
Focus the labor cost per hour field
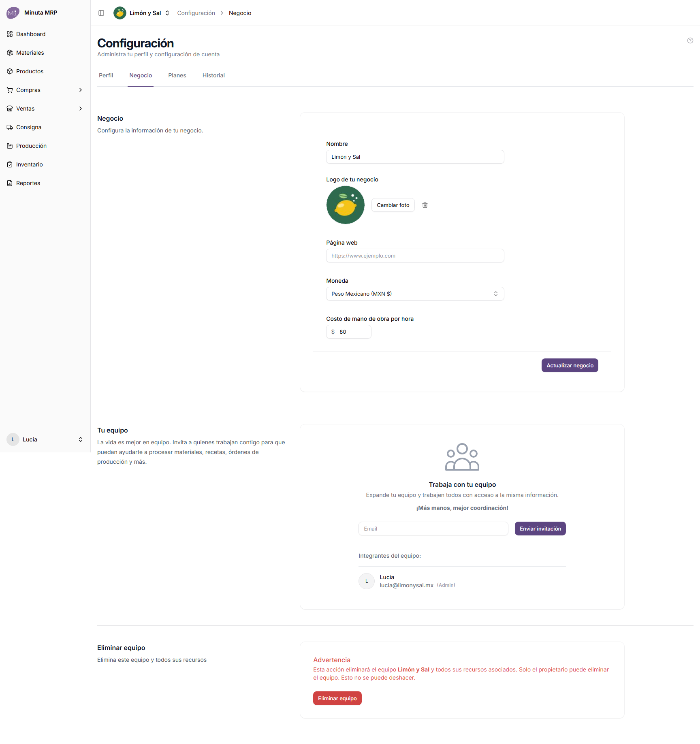348,332
